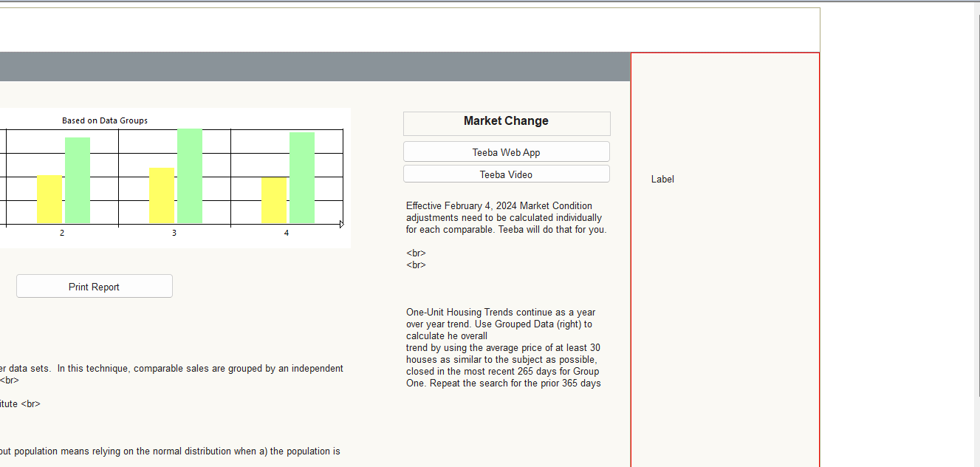Click the Effective February 4, 2024 paragraph
The height and width of the screenshot is (467, 980).
505,217
